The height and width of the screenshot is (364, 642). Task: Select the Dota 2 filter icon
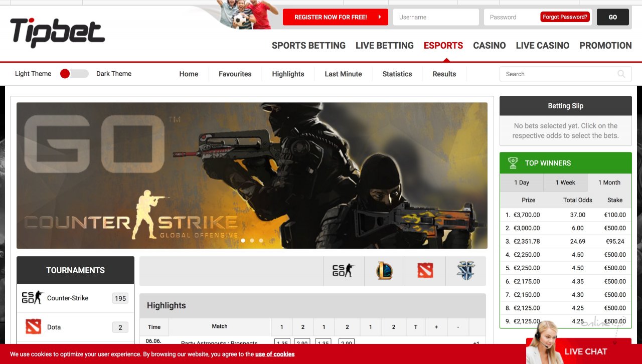click(425, 271)
